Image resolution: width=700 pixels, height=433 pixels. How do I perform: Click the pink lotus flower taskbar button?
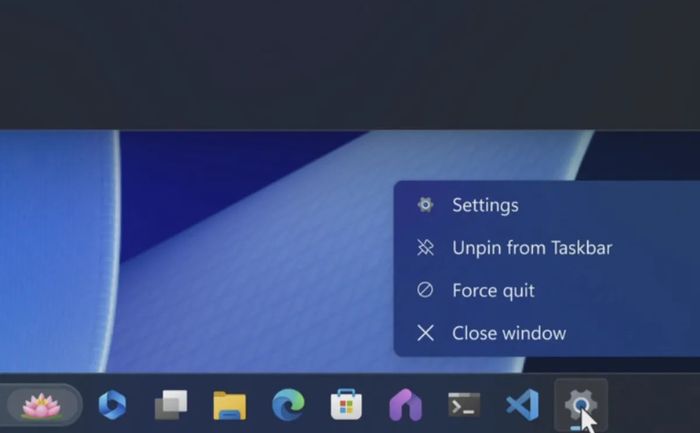pyautogui.click(x=41, y=405)
